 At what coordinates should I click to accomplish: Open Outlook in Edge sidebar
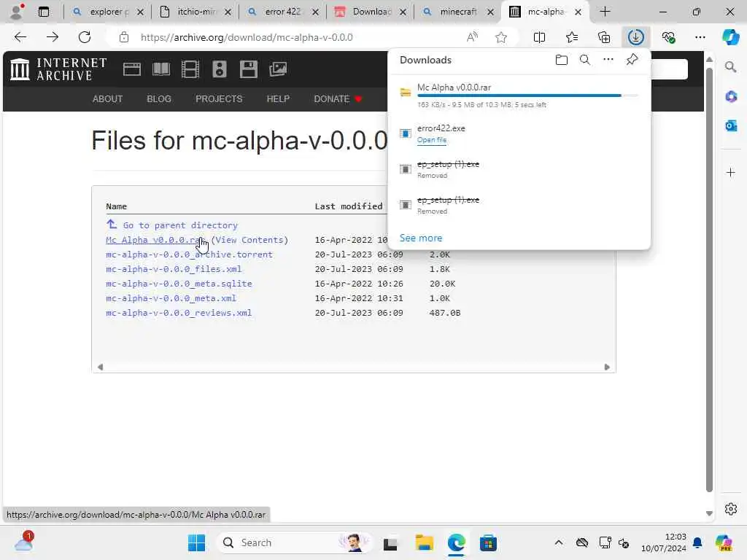coord(731,125)
